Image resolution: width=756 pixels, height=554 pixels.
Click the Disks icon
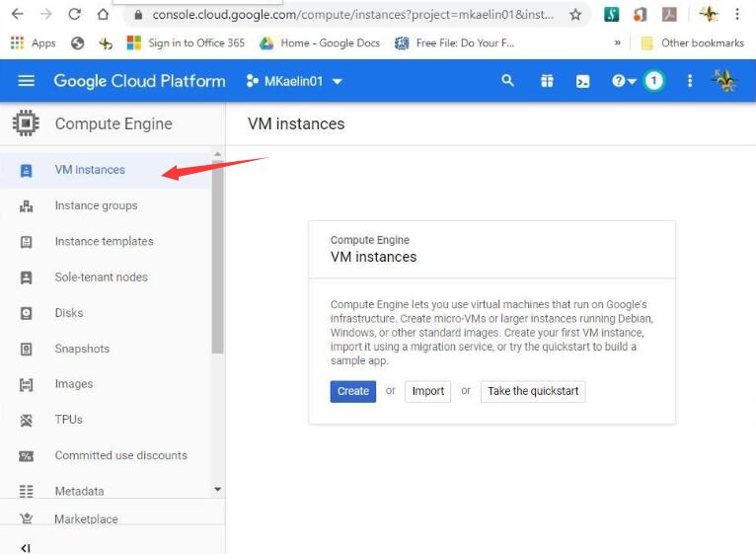pos(26,313)
